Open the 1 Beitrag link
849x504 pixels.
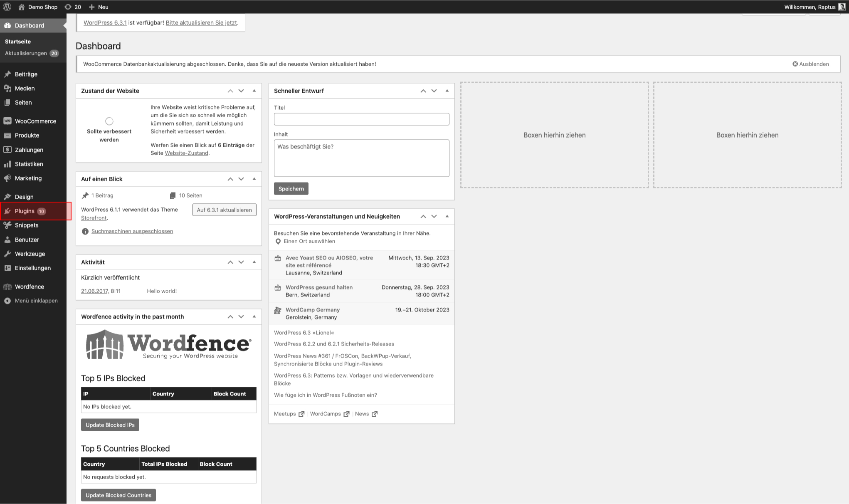98,195
